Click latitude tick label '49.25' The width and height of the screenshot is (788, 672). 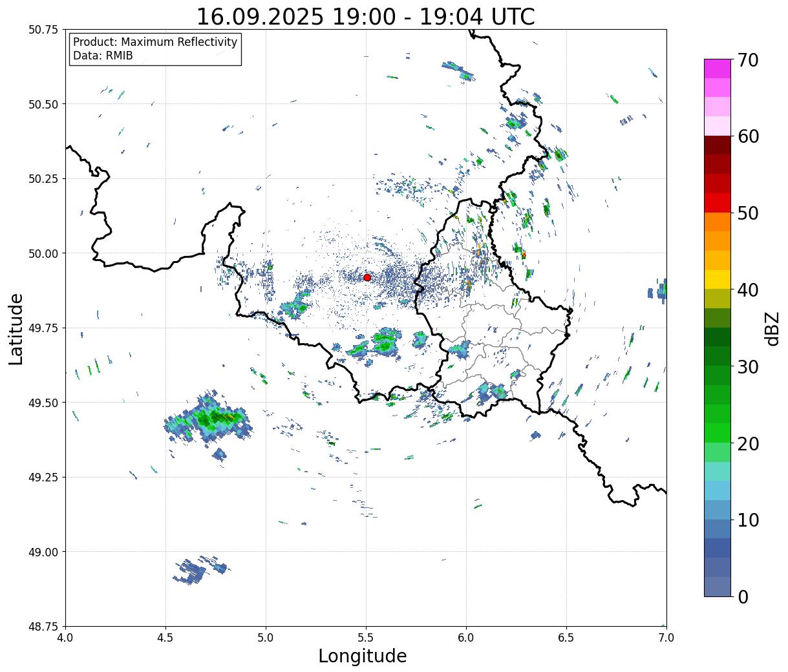point(43,477)
